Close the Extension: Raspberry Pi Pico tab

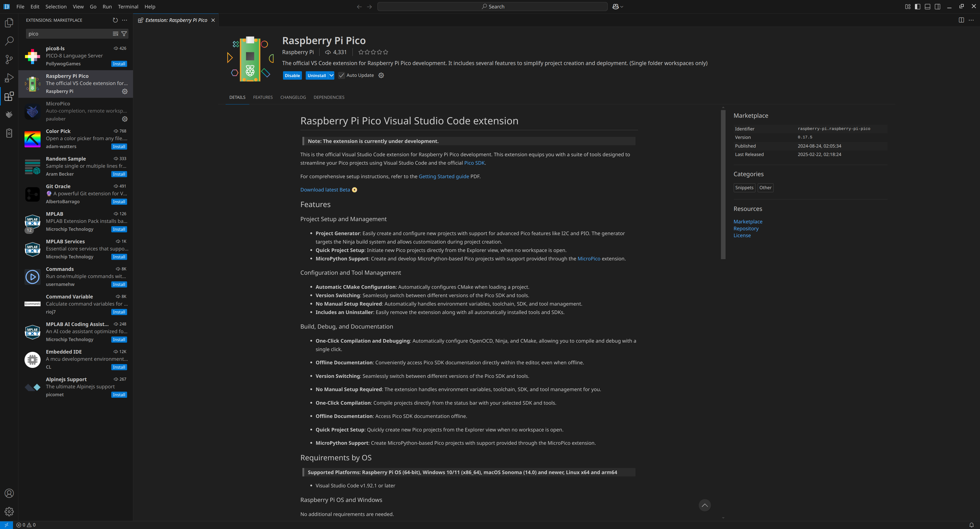pos(213,20)
